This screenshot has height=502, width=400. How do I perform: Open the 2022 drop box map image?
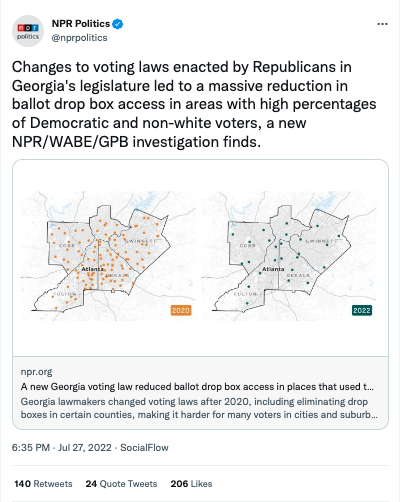click(289, 256)
